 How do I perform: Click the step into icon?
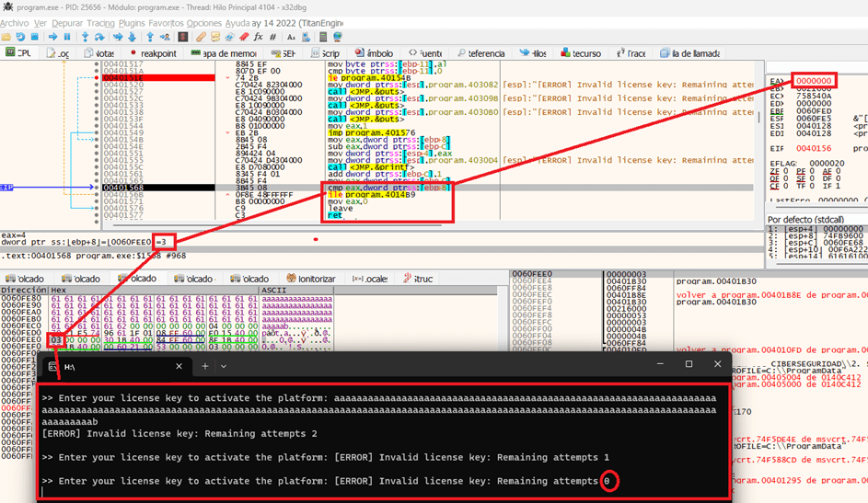pos(85,37)
